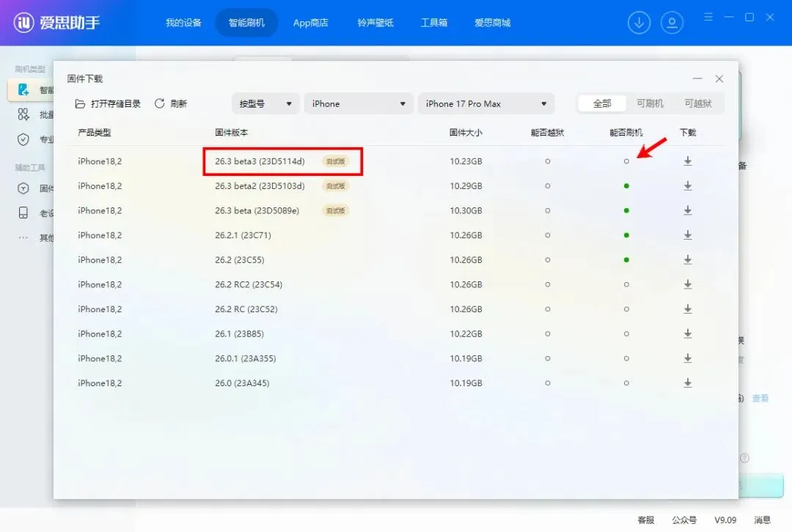Download firmware 26.2 RC (23C52)

(687, 309)
